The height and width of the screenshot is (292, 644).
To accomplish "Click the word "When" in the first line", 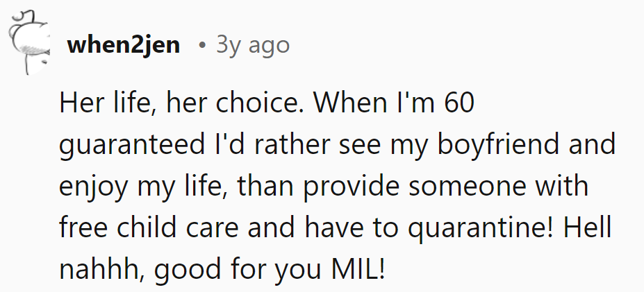I will pos(353,104).
